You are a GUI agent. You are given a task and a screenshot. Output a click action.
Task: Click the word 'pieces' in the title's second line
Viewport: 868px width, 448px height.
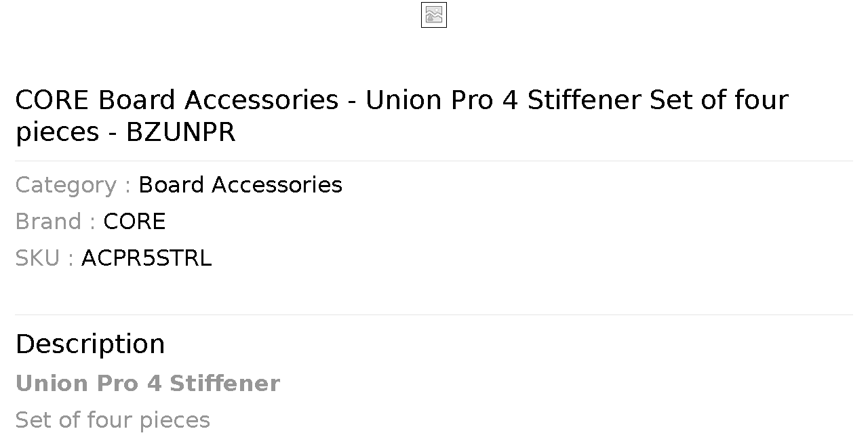58,133
